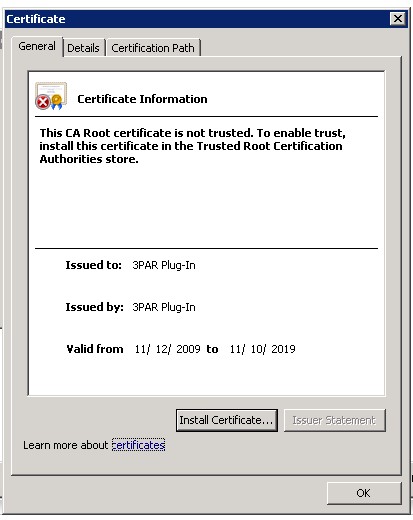Screen dimensions: 413x520
Task: Click the Certificate Information heading
Action: [x=142, y=99]
